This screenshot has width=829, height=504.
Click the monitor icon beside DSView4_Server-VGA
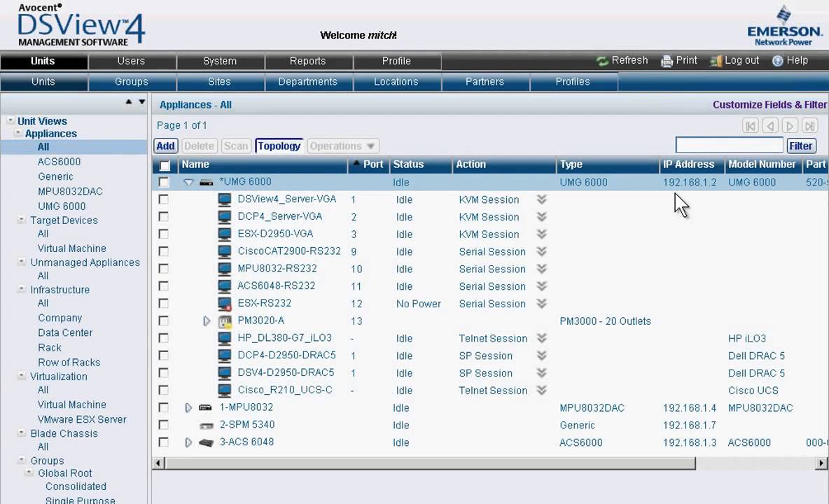click(225, 199)
